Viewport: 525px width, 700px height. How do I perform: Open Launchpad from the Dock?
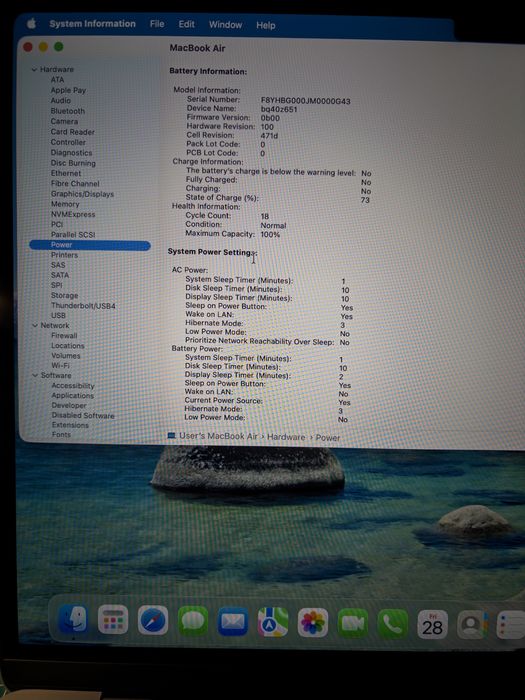(112, 620)
